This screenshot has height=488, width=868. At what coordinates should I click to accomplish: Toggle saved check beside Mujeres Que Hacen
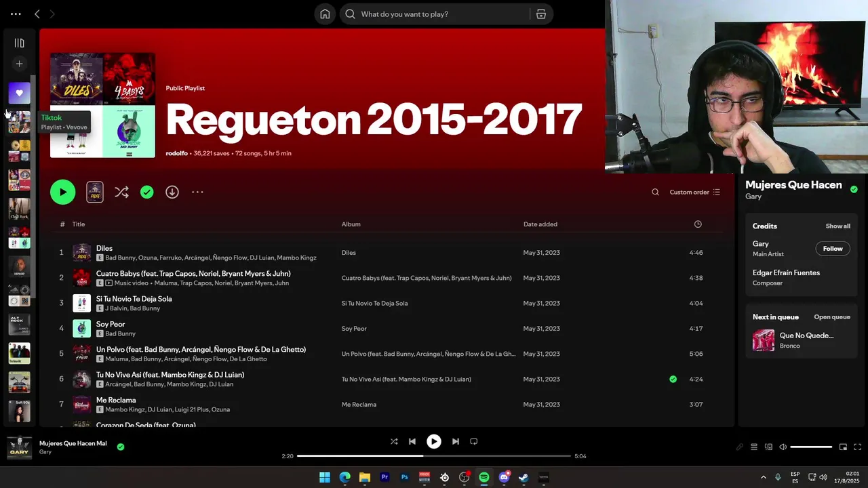pyautogui.click(x=854, y=190)
